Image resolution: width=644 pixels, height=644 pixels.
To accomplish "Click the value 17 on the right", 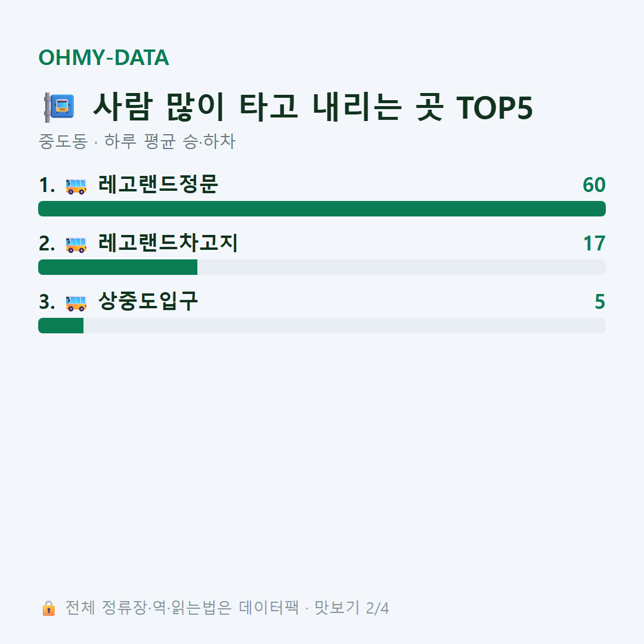I will pos(595,243).
